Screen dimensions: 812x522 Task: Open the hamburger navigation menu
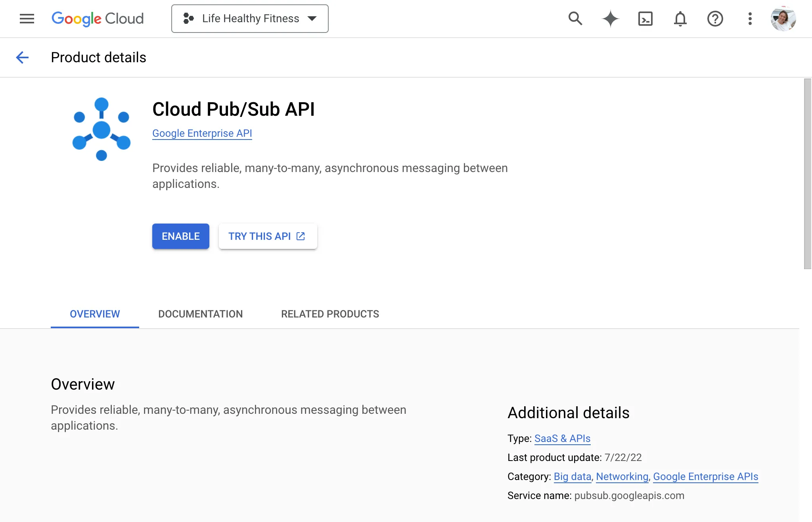coord(27,19)
